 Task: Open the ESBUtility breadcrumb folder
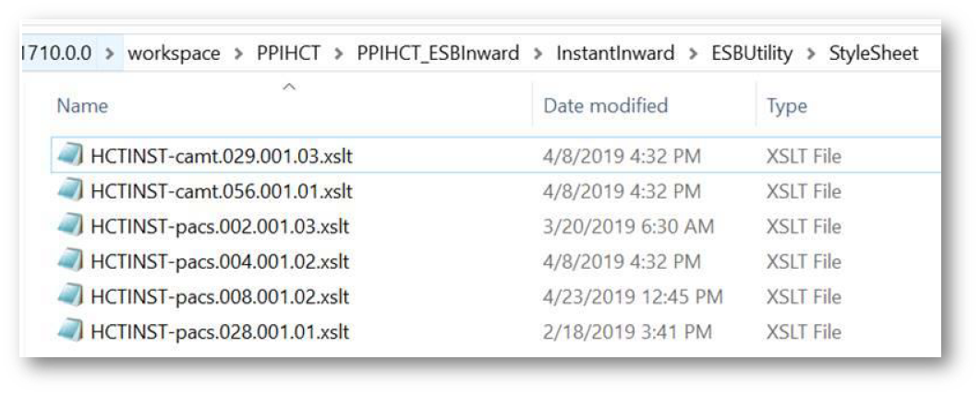755,54
